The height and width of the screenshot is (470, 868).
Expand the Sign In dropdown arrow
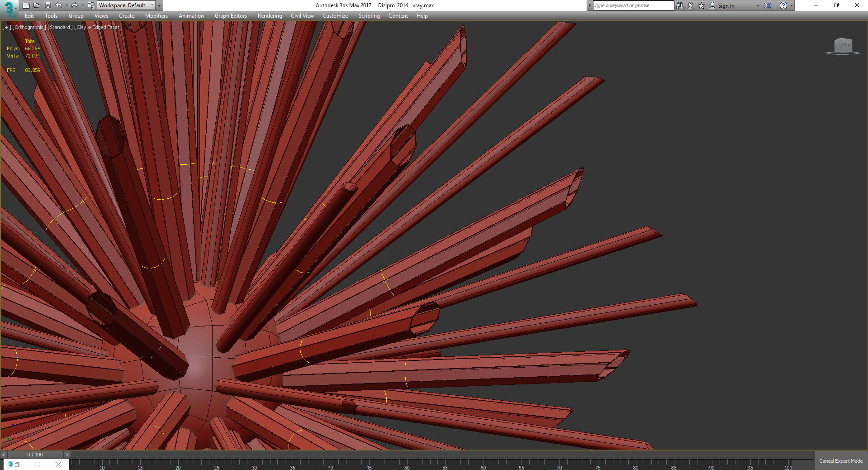tap(758, 5)
